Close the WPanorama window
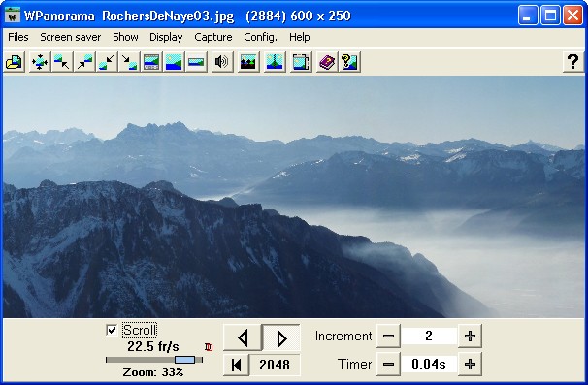This screenshot has height=385, width=588. click(573, 16)
